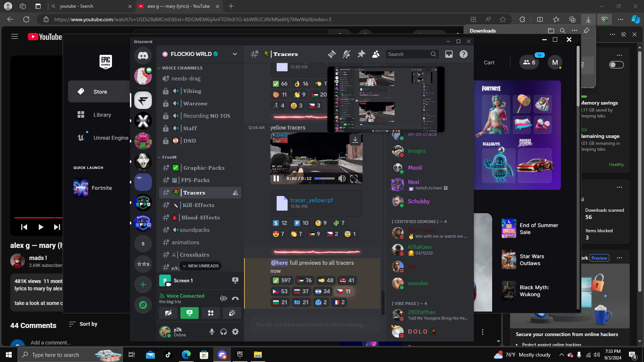This screenshot has width=644, height=362.
Task: Expand NEW UNREADS indicator
Action: [x=200, y=266]
